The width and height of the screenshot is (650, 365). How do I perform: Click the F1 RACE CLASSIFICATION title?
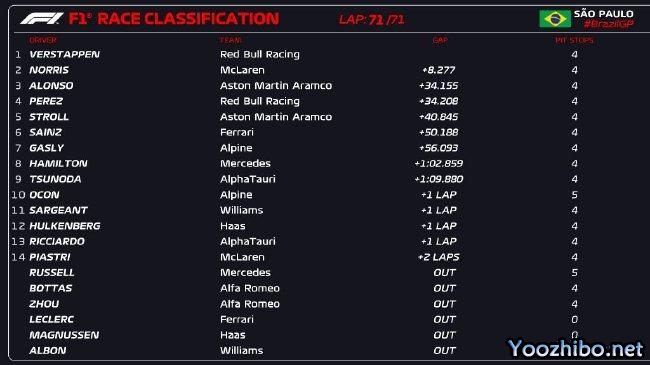pos(174,19)
